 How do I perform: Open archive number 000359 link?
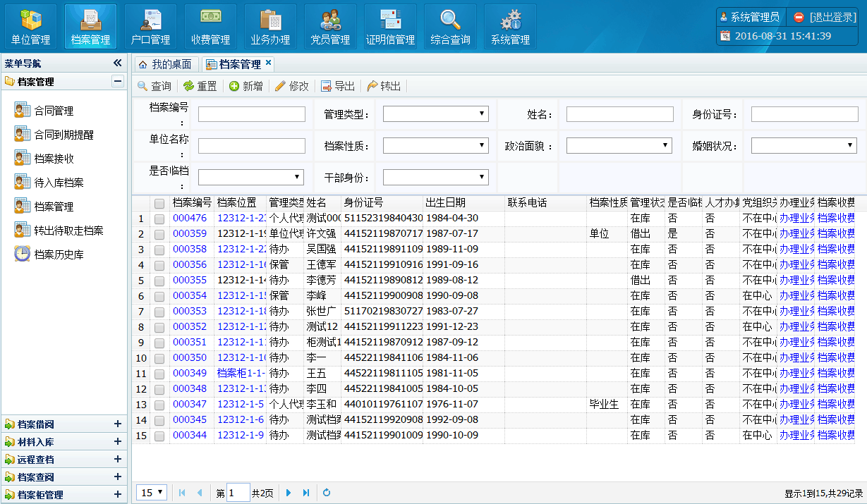190,233
